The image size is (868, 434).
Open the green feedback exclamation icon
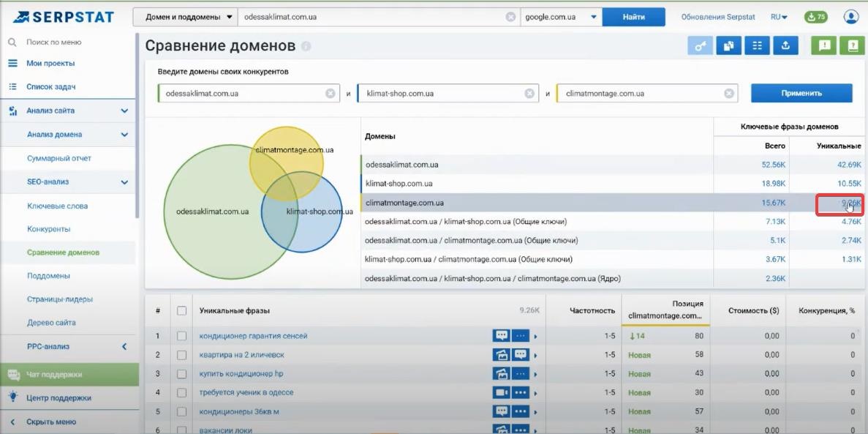pos(824,45)
